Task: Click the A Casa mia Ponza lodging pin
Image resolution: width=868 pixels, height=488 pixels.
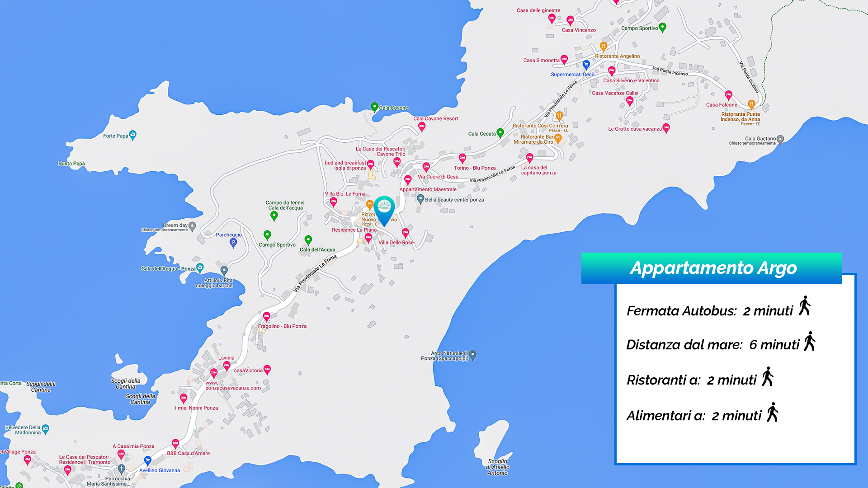Action: coord(121,454)
